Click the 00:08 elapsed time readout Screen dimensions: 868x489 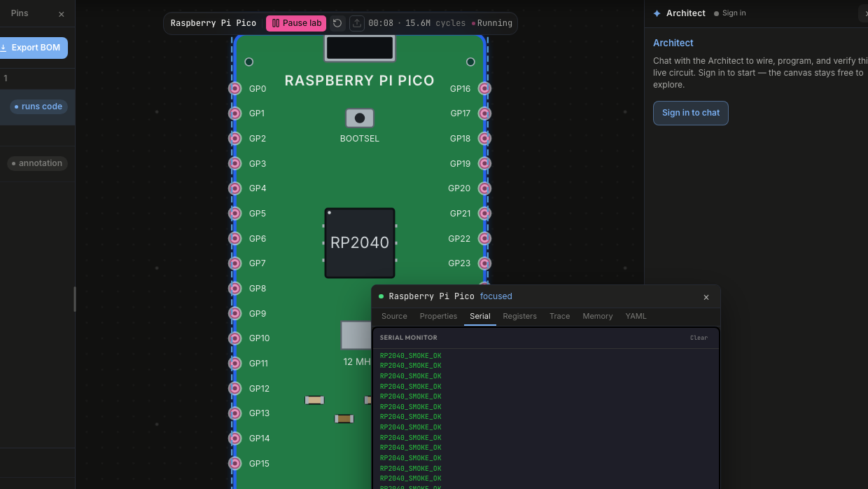[381, 23]
